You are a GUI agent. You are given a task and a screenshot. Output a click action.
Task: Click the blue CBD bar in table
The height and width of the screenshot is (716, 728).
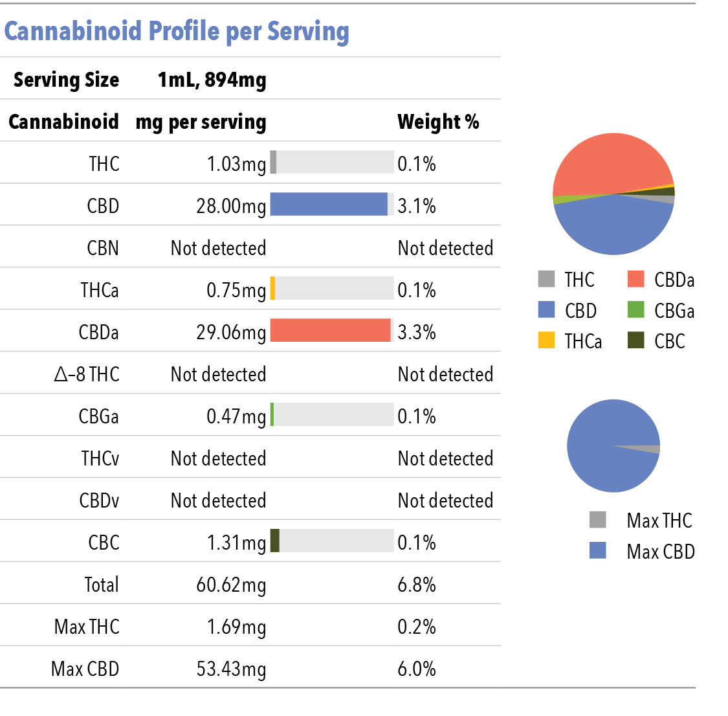(x=329, y=205)
